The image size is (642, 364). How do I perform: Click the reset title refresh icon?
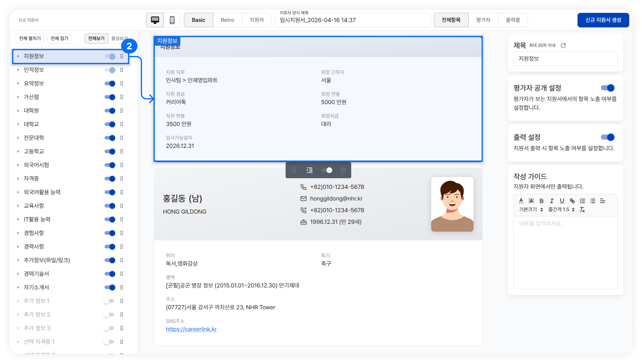(x=563, y=45)
